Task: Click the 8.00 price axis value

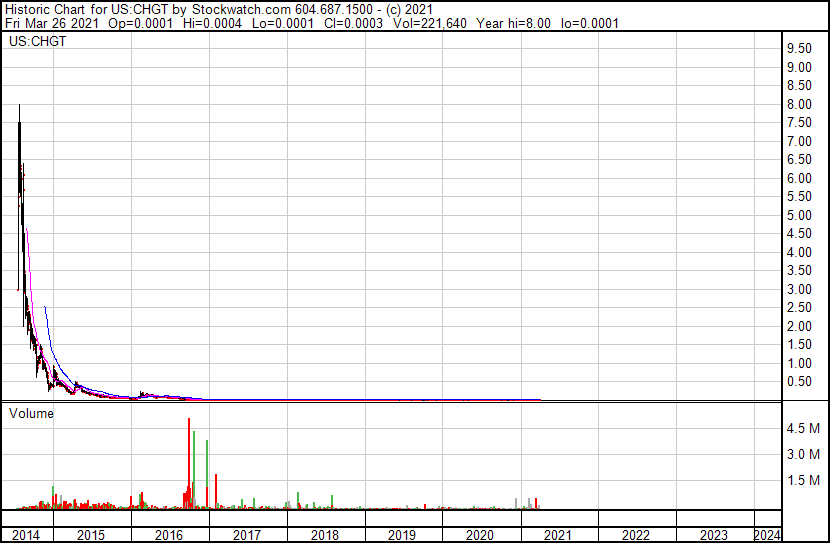Action: 799,104
